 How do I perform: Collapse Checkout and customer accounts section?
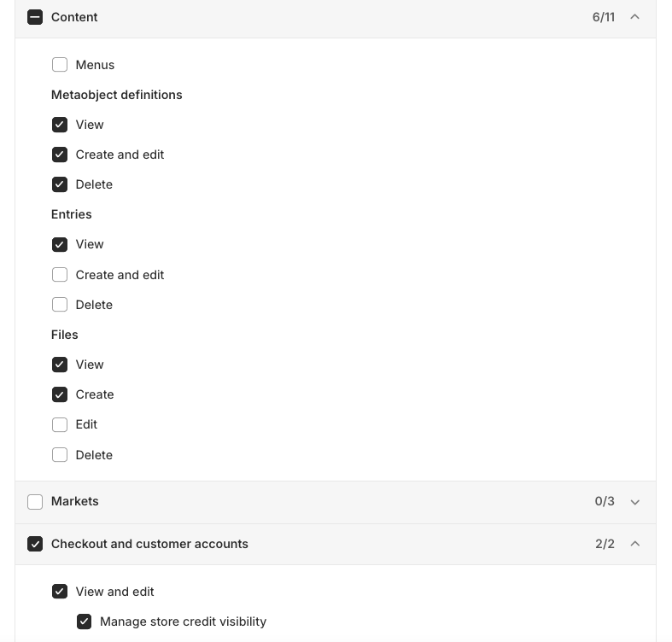coord(634,544)
